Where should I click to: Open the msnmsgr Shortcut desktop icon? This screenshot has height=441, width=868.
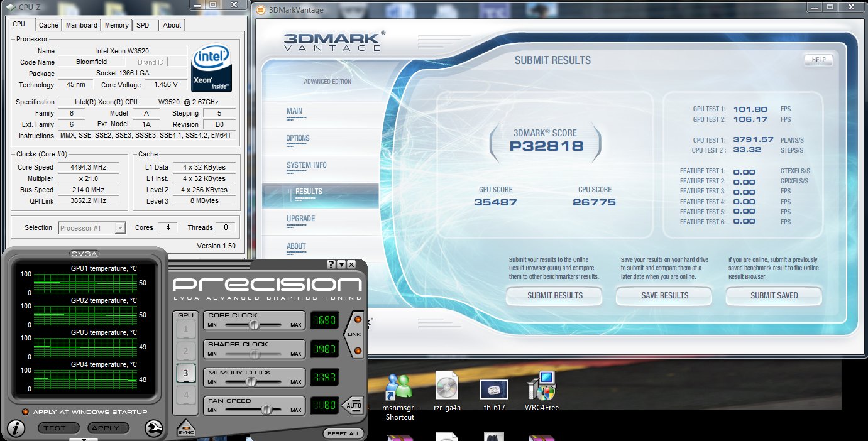(400, 397)
